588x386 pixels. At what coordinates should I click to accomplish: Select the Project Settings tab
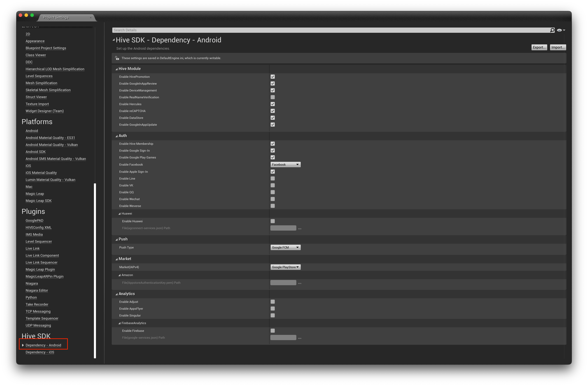[56, 17]
